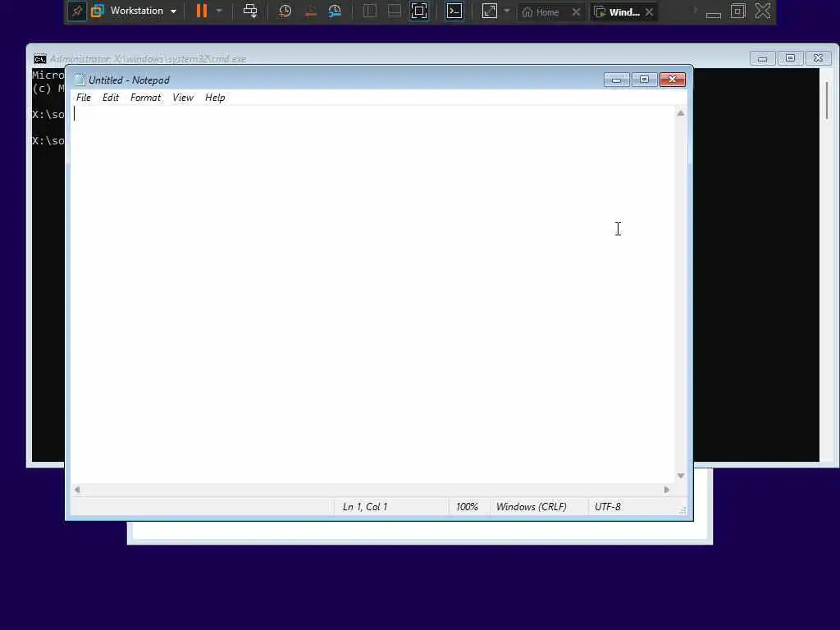This screenshot has height=630, width=840.
Task: Open the Help menu in Notepad
Action: (215, 98)
